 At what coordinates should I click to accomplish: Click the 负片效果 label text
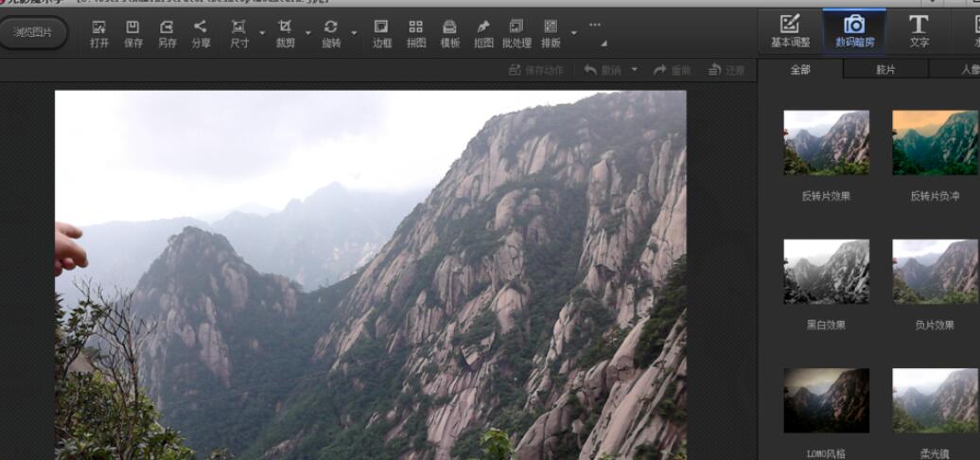(935, 325)
